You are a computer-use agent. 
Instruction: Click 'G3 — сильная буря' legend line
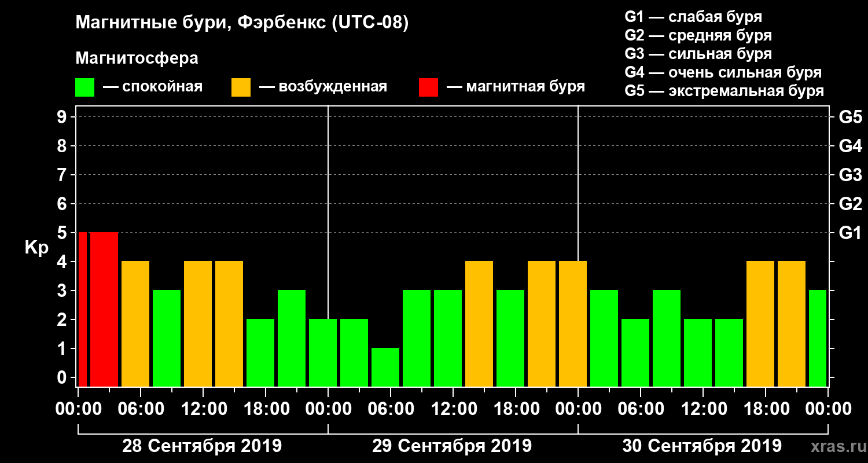click(x=698, y=54)
